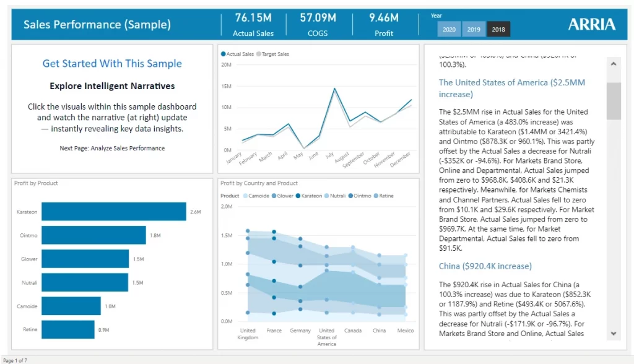
Task: Click the Actual Sales 76.15M card
Action: click(253, 25)
